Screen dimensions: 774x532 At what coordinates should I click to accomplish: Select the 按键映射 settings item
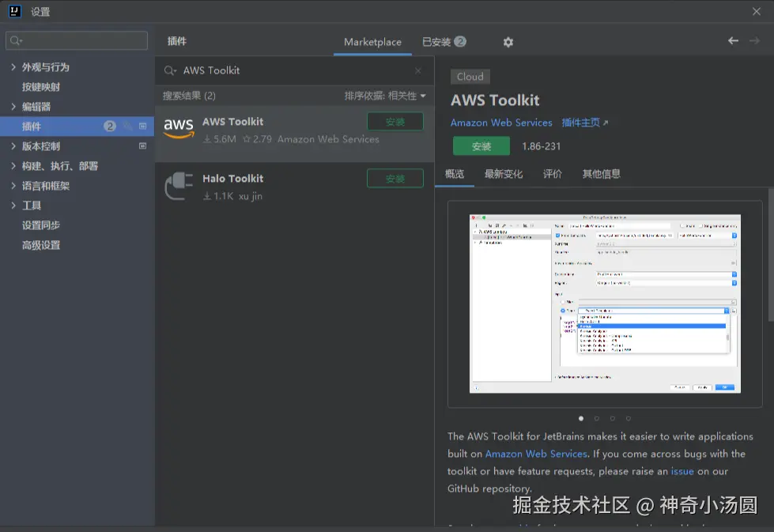pos(41,87)
